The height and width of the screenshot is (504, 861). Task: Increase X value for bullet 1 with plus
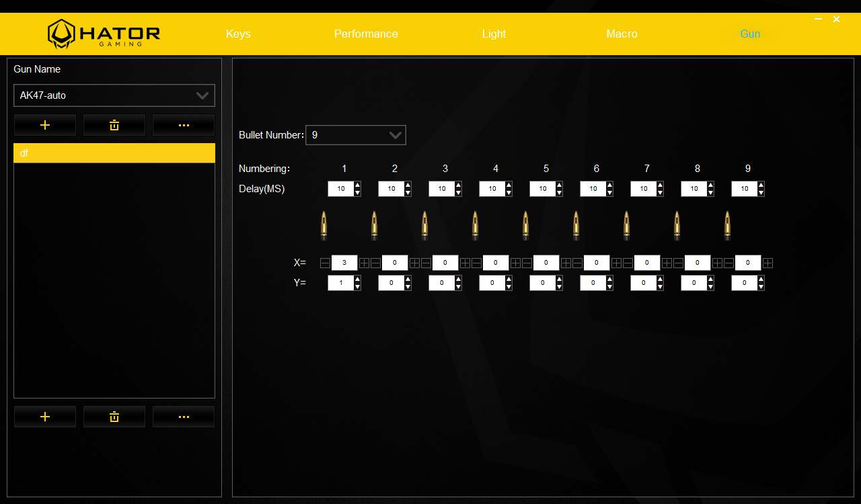(364, 263)
